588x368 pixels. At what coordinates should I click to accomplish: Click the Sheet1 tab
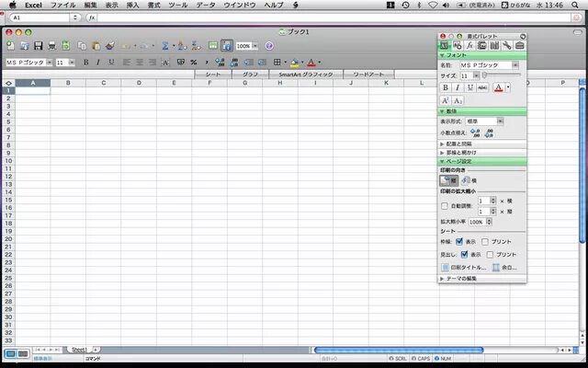tap(79, 350)
